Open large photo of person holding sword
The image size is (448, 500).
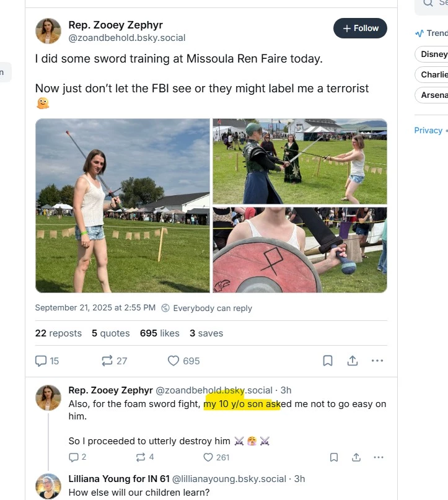click(x=123, y=206)
